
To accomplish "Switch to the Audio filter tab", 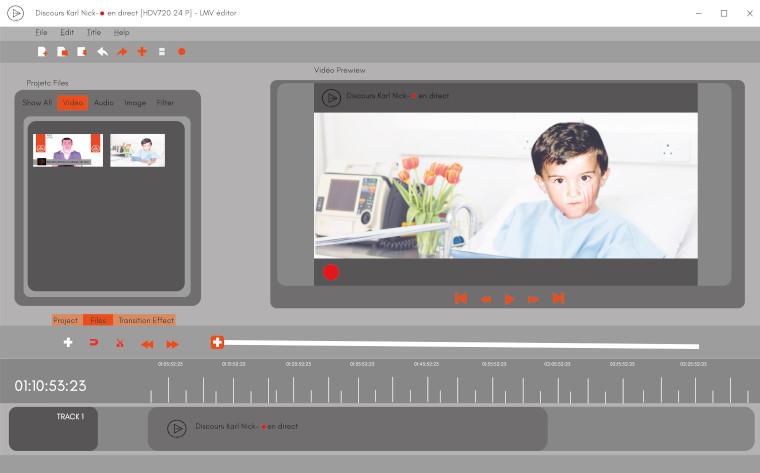I will click(104, 103).
